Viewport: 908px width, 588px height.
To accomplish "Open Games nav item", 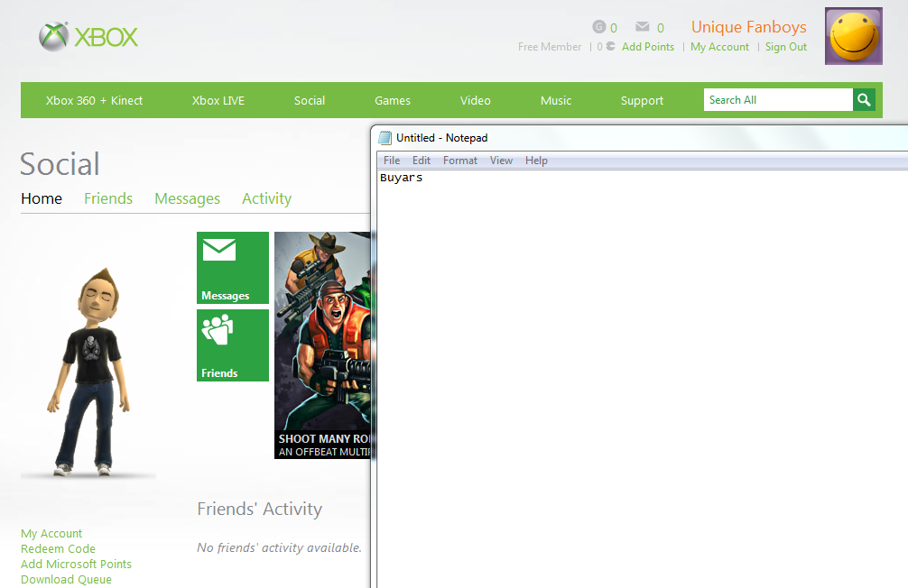I will coord(393,101).
